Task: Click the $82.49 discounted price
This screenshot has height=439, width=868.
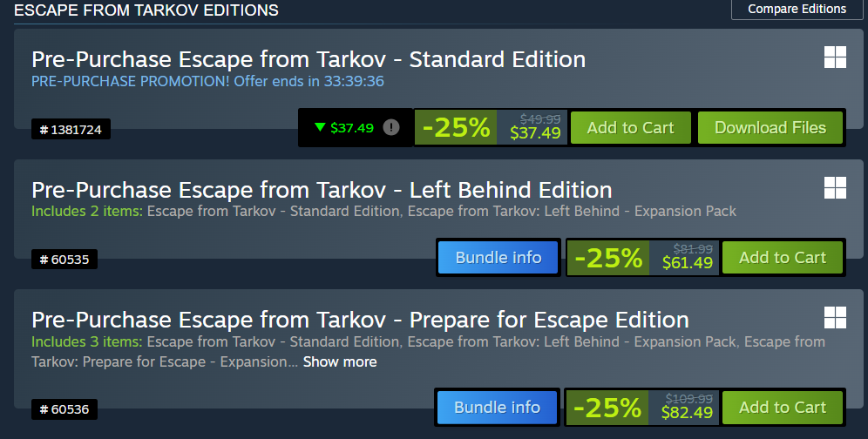Action: [687, 412]
